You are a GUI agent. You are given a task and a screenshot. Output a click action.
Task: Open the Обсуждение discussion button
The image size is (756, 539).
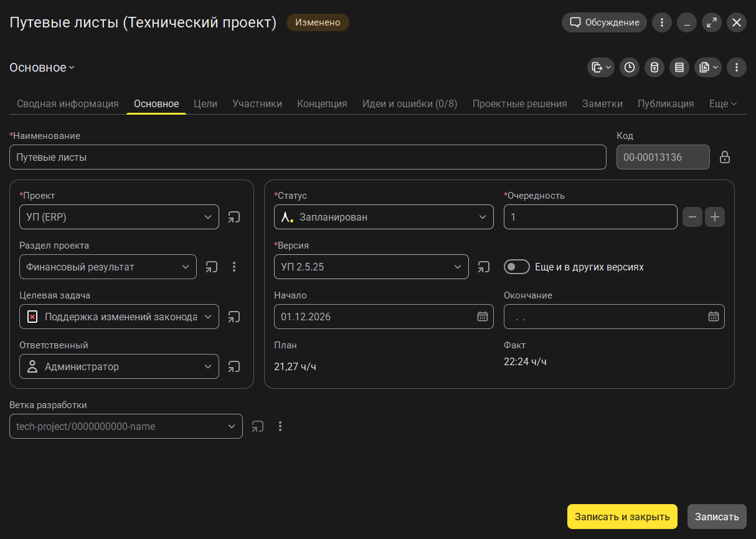(604, 22)
